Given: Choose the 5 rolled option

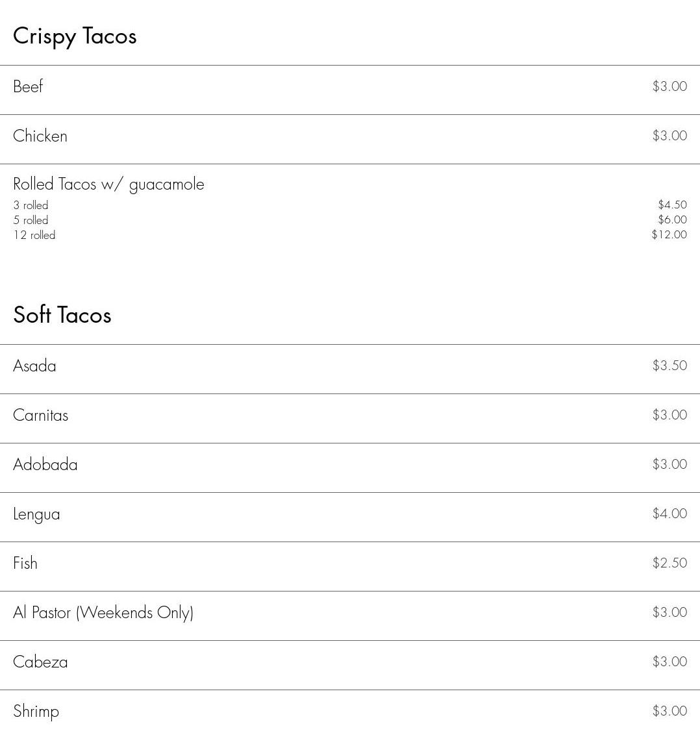Looking at the screenshot, I should pyautogui.click(x=31, y=220).
